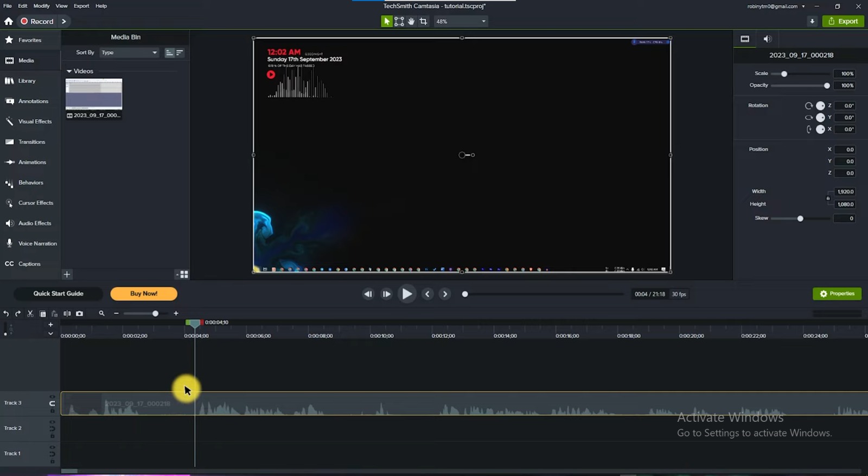Image resolution: width=868 pixels, height=476 pixels.
Task: Click the download arrow icon beside Export
Action: (812, 21)
